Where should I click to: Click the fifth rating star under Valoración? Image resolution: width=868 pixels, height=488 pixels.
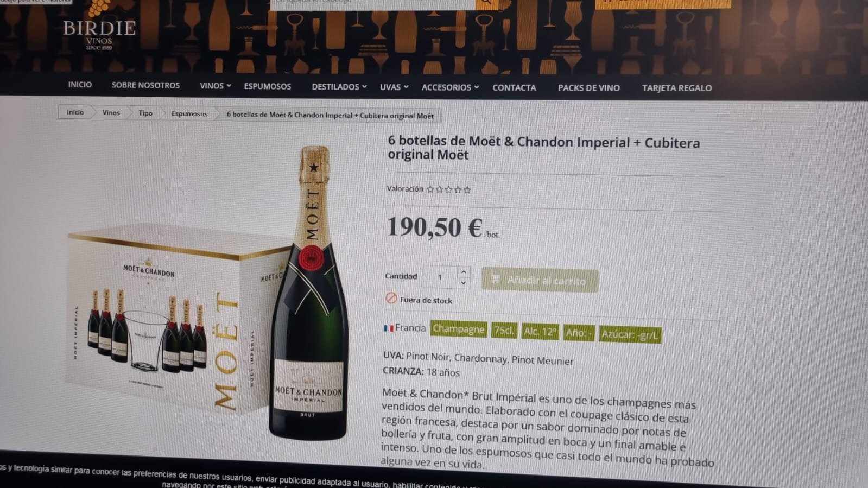[x=467, y=190]
